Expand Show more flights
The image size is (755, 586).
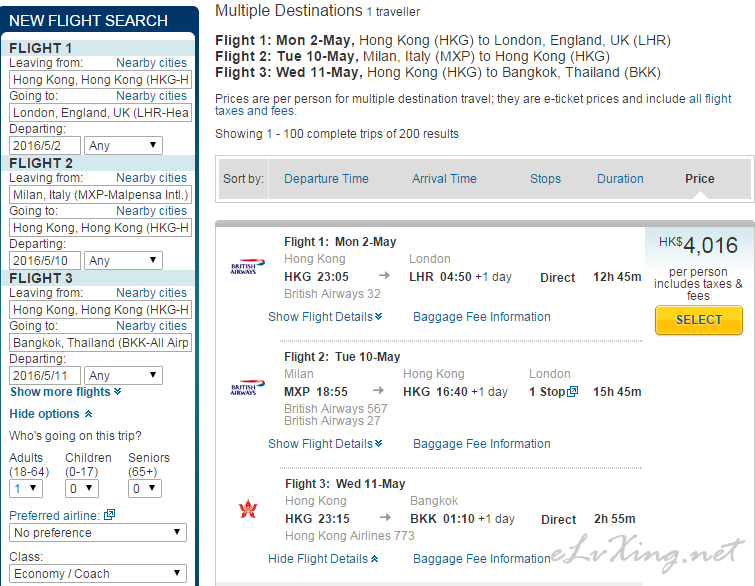65,392
